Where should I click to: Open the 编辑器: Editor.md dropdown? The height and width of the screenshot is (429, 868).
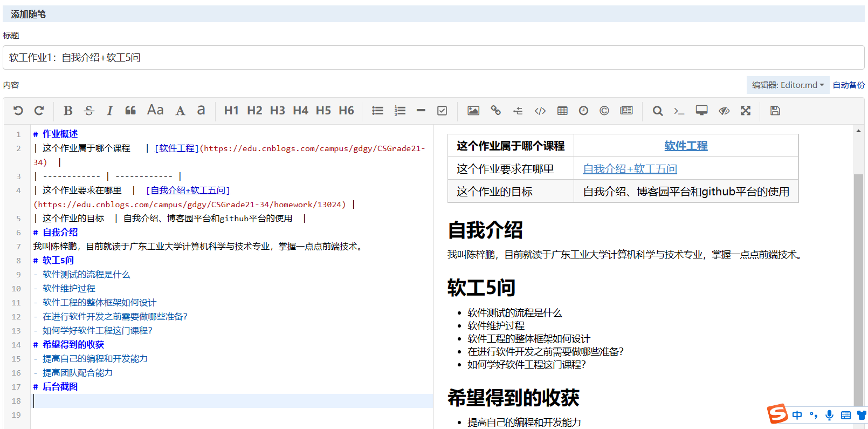point(788,85)
